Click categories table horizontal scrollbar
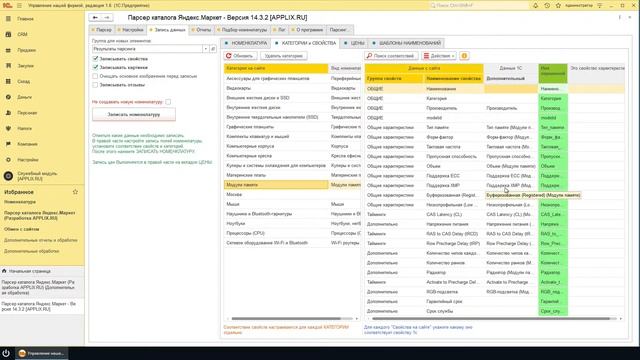Image resolution: width=640 pixels, height=360 pixels. [286, 318]
